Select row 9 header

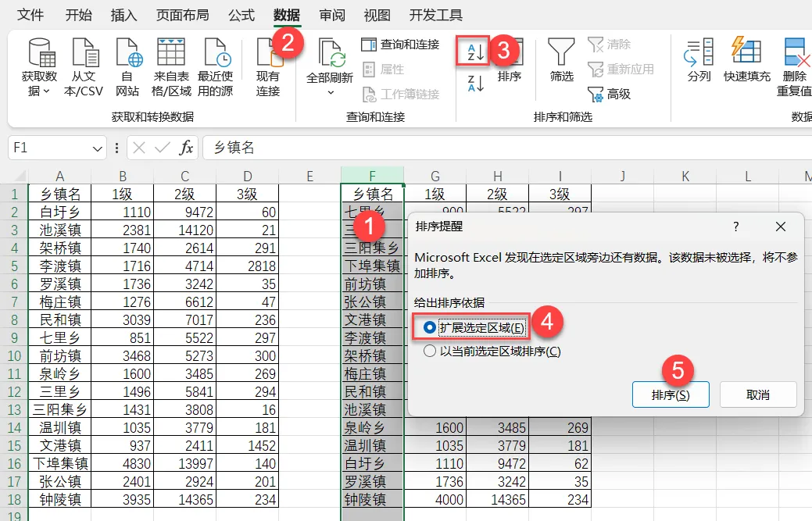(x=15, y=338)
